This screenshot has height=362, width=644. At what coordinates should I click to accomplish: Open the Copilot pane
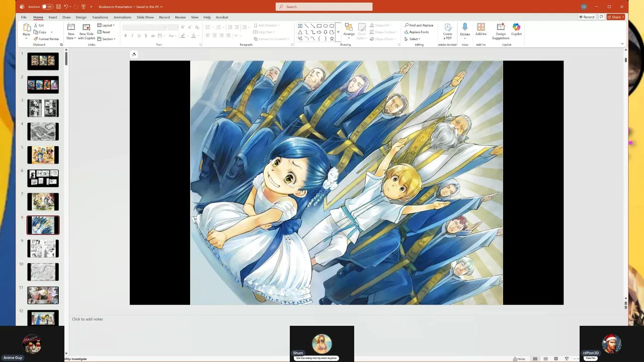pos(516,30)
